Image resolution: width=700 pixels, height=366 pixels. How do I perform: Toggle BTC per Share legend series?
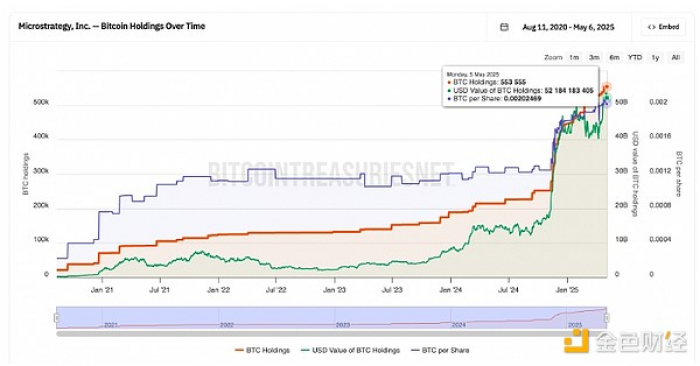pyautogui.click(x=440, y=350)
